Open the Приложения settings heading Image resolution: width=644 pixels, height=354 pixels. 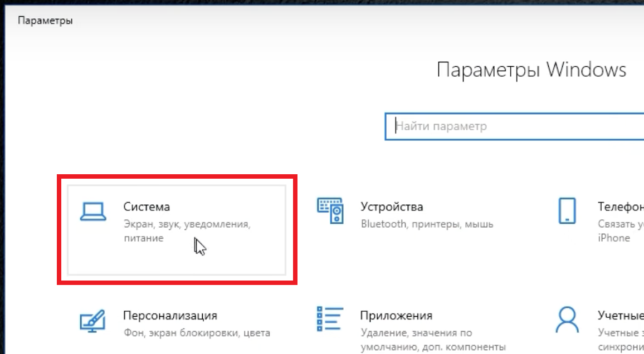[x=396, y=316]
